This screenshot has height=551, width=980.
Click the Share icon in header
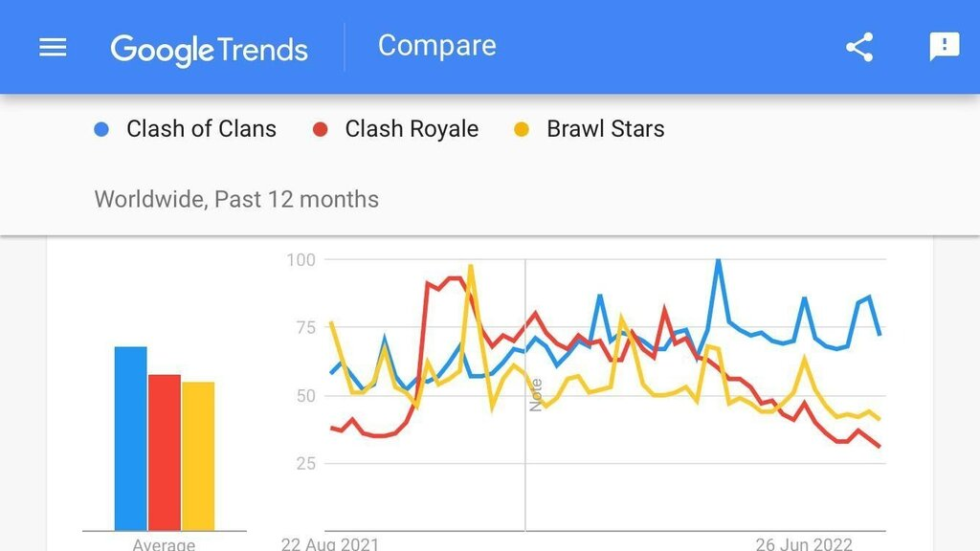[858, 47]
